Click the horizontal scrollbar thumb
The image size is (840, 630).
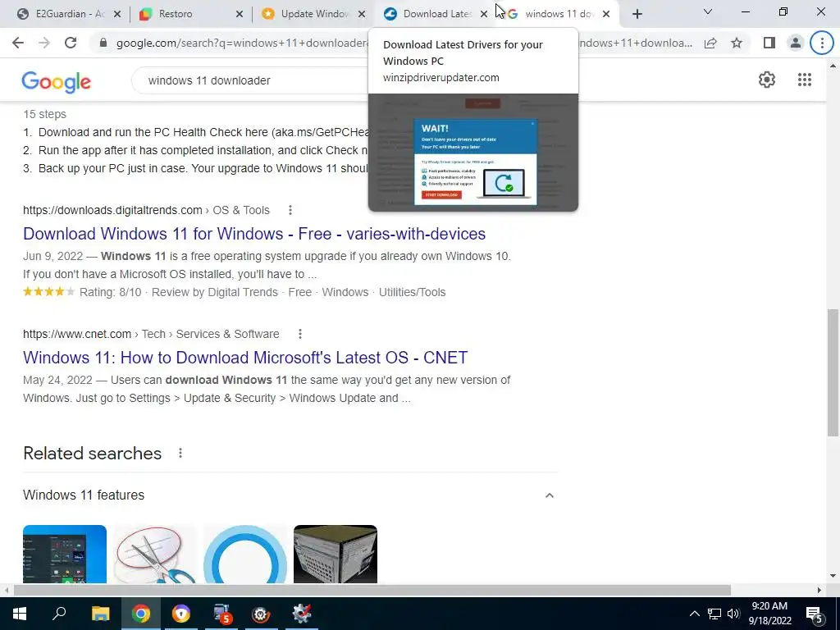point(372,590)
